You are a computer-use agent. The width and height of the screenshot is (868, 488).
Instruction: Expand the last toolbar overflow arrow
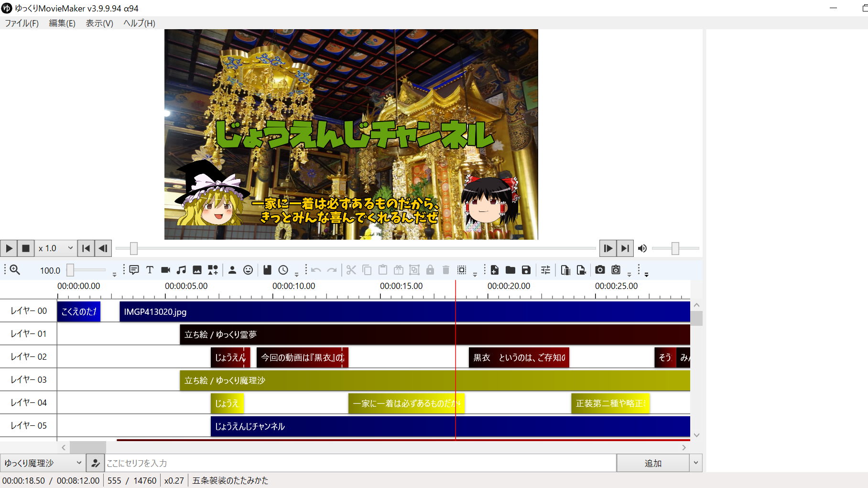(x=646, y=275)
